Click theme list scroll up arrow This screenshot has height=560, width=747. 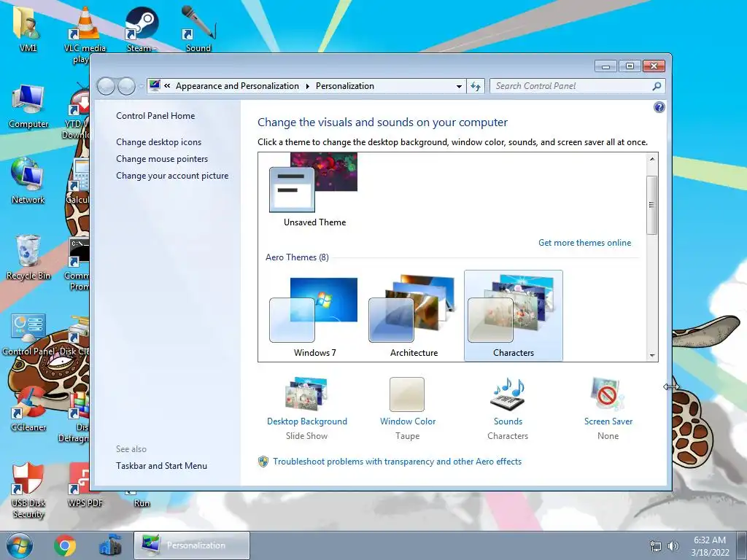(652, 159)
